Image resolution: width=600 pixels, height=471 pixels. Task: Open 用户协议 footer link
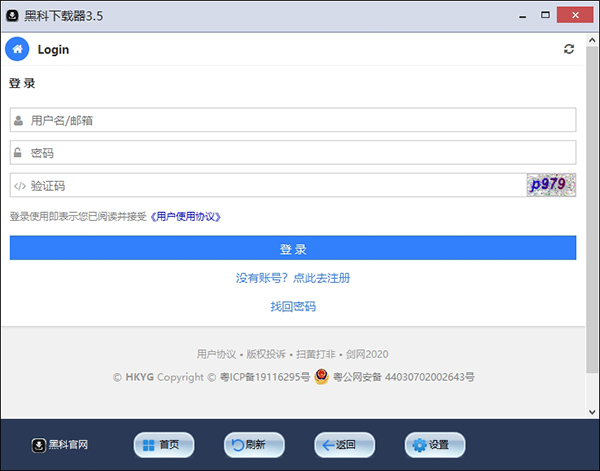[x=216, y=354]
